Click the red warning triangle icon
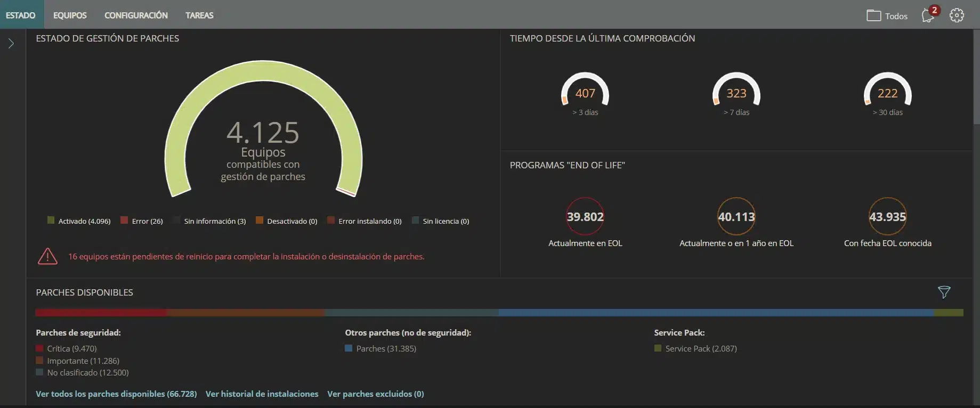This screenshot has height=408, width=980. click(x=47, y=256)
